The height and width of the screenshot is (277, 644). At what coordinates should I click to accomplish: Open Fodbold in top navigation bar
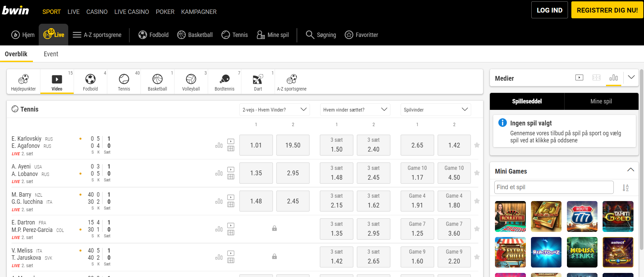153,35
